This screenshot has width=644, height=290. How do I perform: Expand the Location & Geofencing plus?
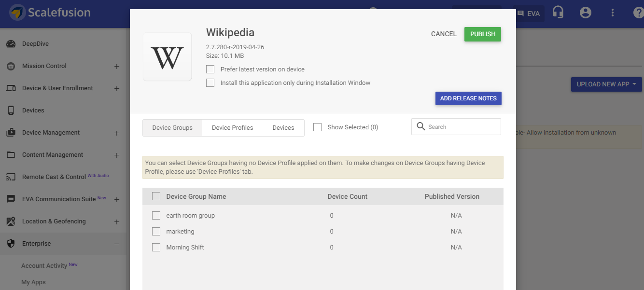tap(117, 222)
